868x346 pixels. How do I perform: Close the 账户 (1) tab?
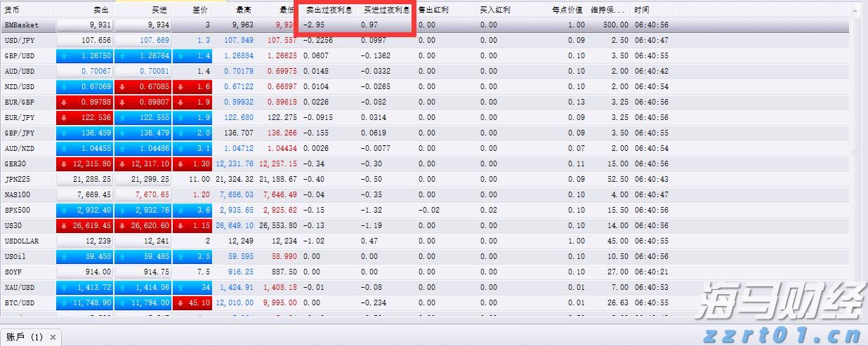[x=53, y=337]
